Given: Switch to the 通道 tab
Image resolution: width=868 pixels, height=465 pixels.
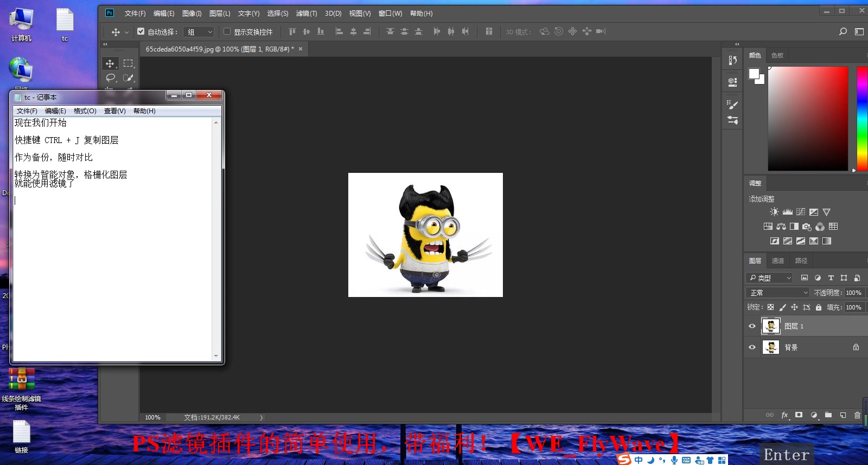Looking at the screenshot, I should pyautogui.click(x=778, y=261).
